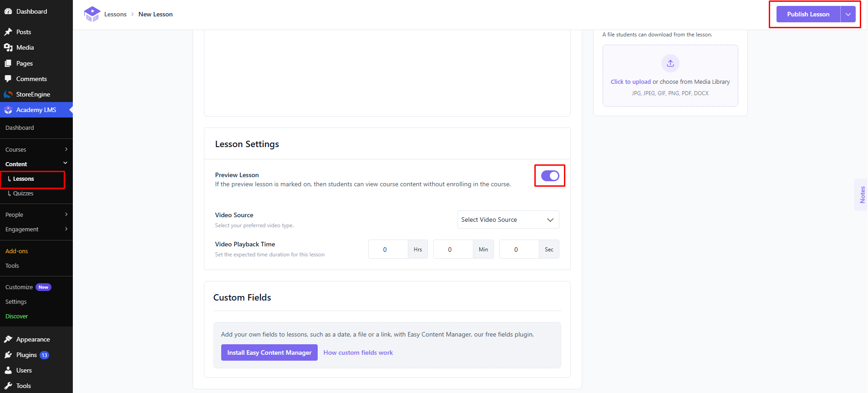Click the Posts pin icon
This screenshot has width=868, height=393.
tap(8, 32)
